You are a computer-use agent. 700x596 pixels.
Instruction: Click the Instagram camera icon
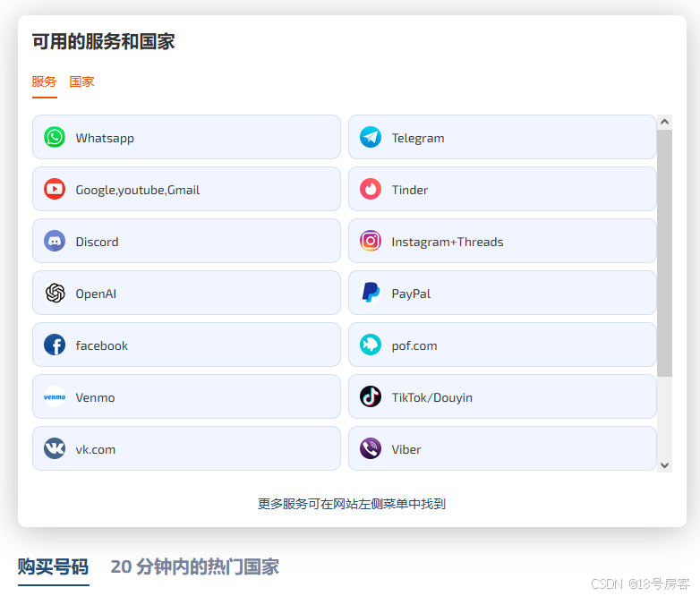pyautogui.click(x=371, y=241)
